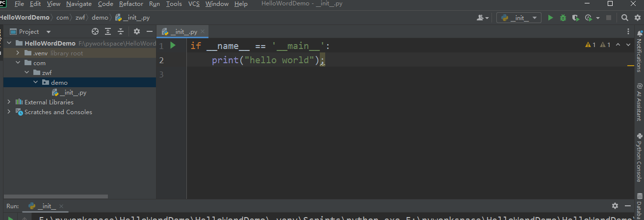Open the View menu

[x=54, y=4]
